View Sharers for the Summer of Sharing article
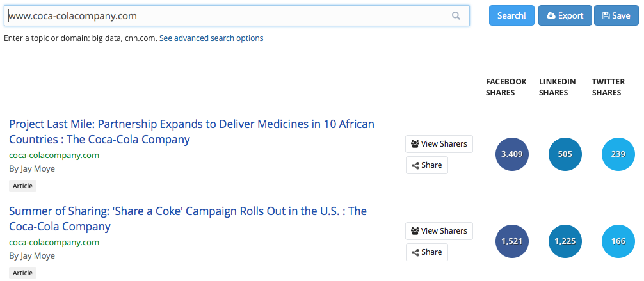 [439, 231]
